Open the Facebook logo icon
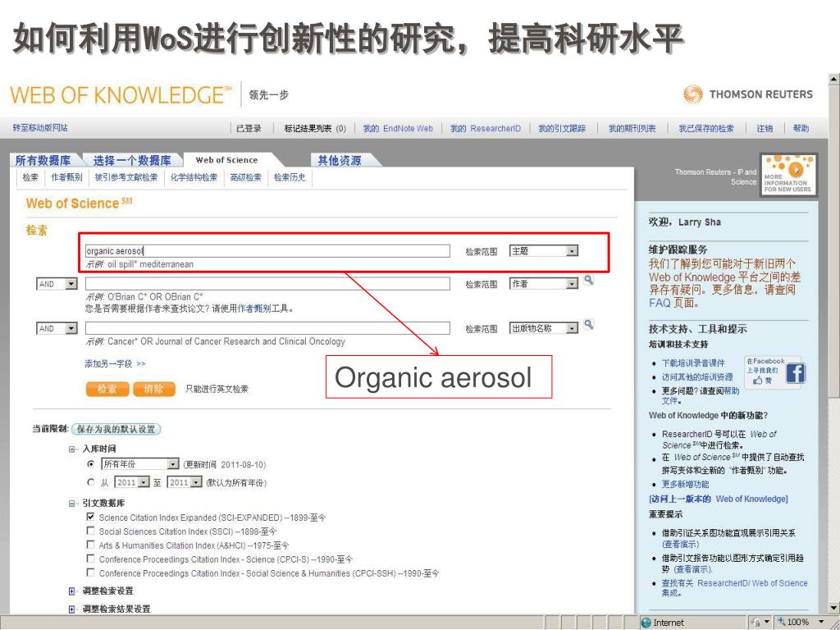Screen dimensions: 840x630 [796, 373]
